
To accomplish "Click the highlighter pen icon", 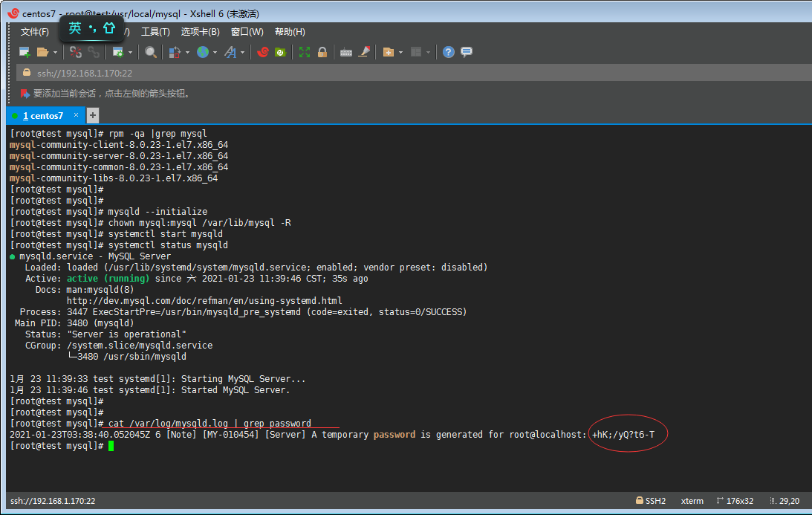I will pos(364,52).
